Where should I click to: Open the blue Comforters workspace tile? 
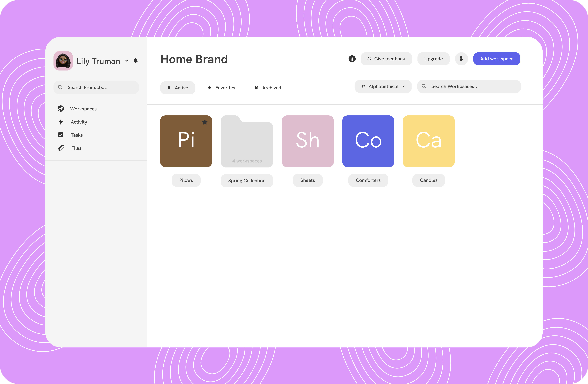tap(368, 141)
